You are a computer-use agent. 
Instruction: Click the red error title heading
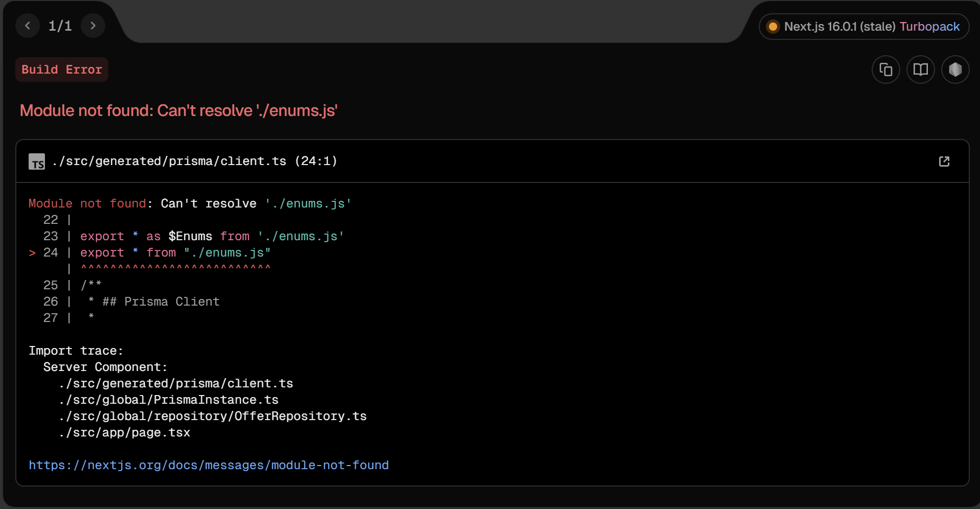point(178,110)
